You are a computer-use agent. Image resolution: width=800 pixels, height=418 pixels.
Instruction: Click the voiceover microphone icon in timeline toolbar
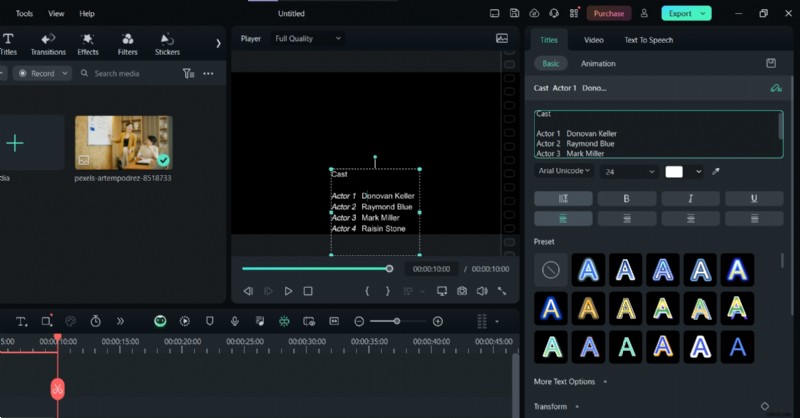234,321
